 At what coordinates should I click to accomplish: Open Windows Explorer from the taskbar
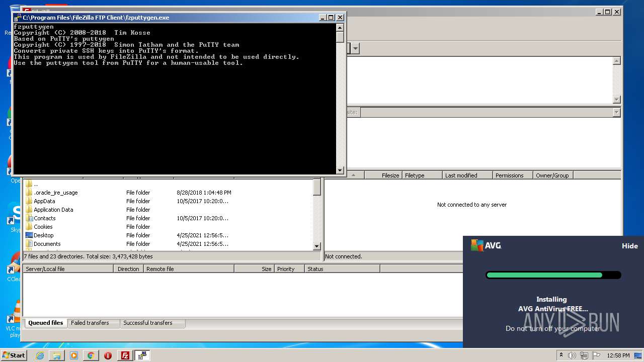[57, 355]
